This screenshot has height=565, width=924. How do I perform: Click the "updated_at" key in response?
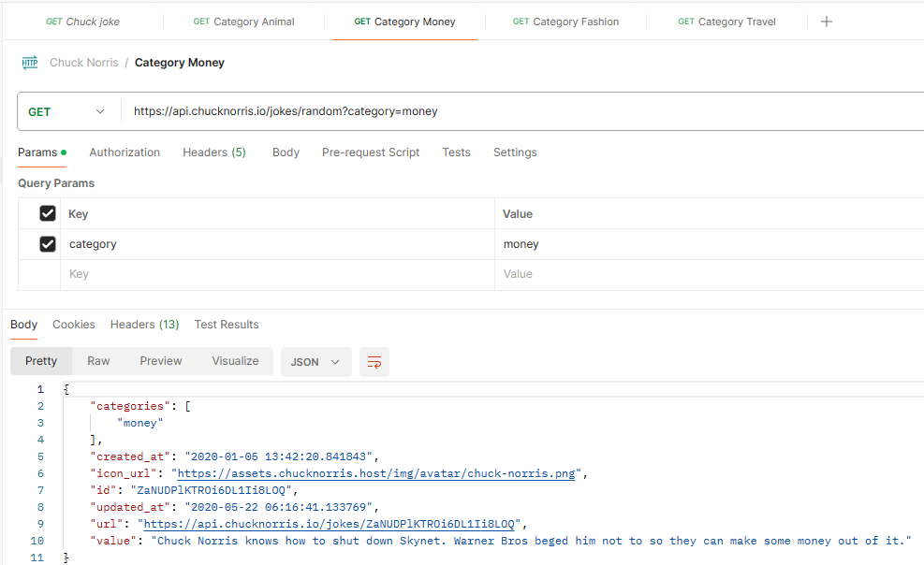[130, 507]
